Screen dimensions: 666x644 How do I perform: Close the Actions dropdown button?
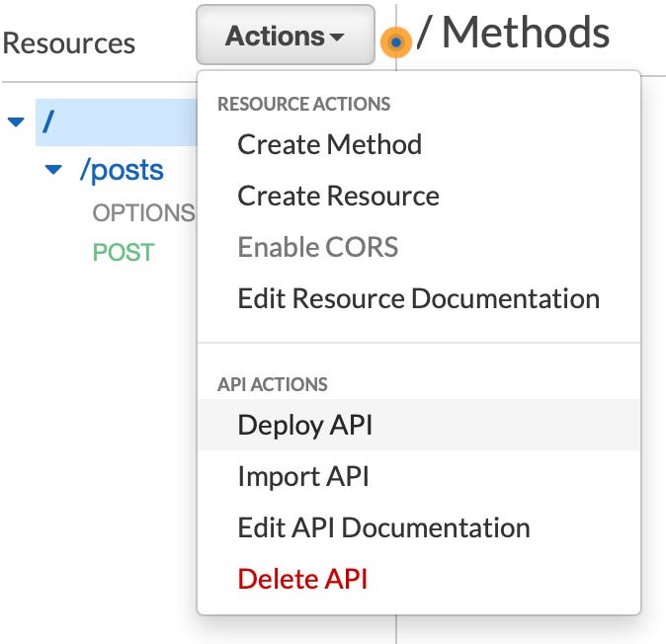point(285,37)
